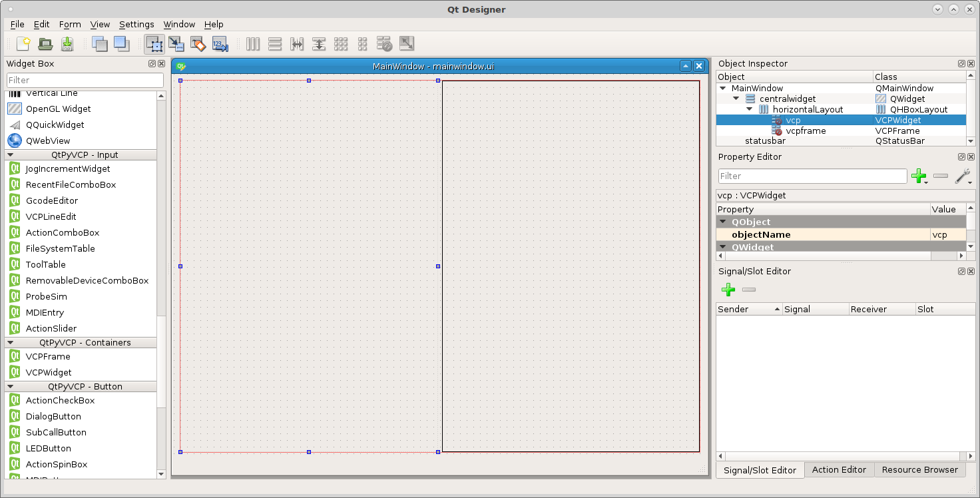Viewport: 980px width, 498px height.
Task: Select the MDIEntry widget
Action: [45, 312]
